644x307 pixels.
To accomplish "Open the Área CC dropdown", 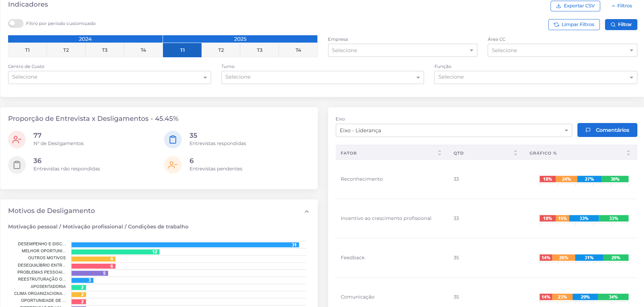I will pyautogui.click(x=562, y=50).
